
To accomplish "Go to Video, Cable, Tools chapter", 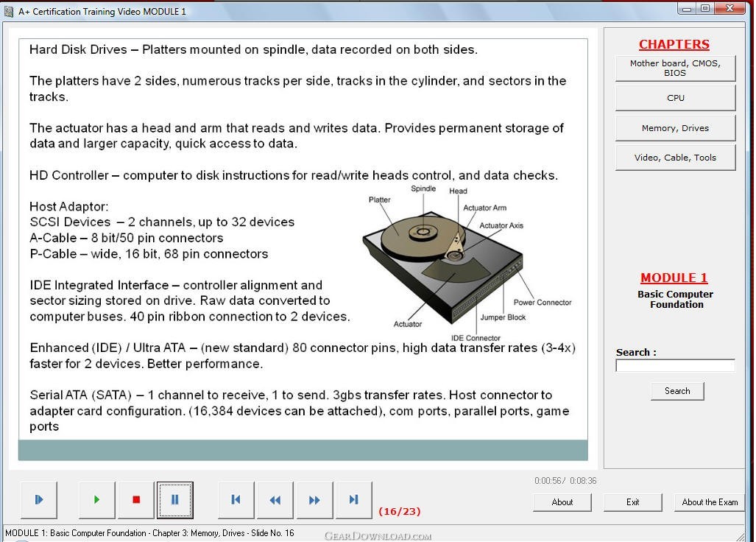I will (675, 158).
